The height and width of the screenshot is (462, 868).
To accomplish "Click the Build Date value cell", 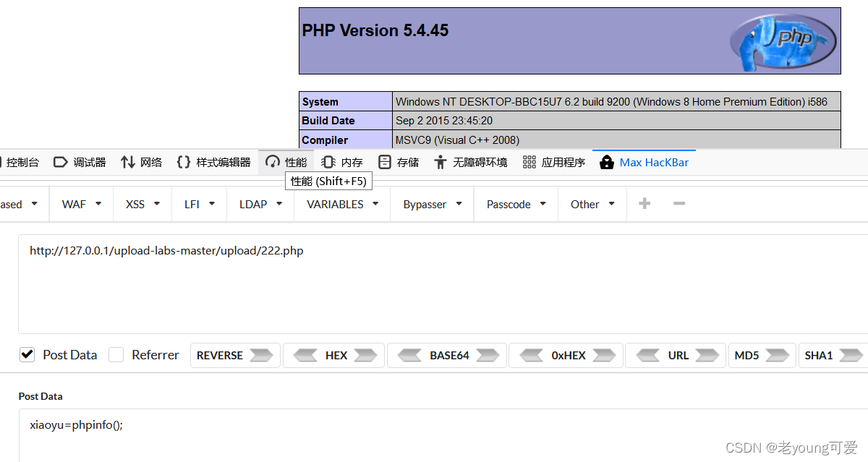I will click(x=617, y=121).
